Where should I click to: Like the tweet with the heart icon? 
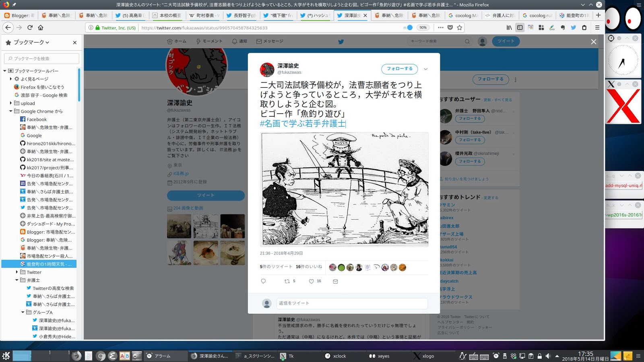311,281
